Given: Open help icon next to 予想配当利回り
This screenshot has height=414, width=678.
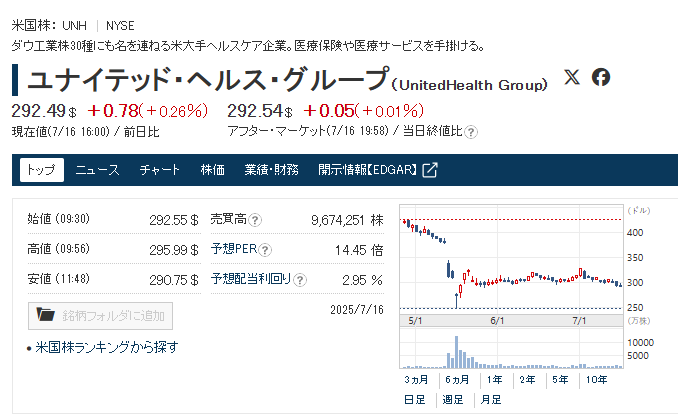Looking at the screenshot, I should coord(300,280).
